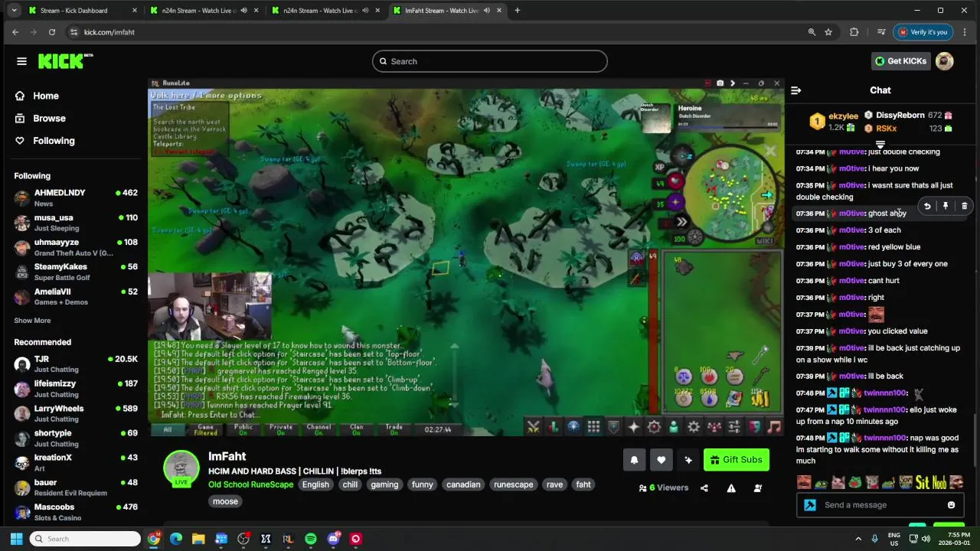Open the moderator gavel icon in chat input
980x551 pixels.
click(x=810, y=505)
